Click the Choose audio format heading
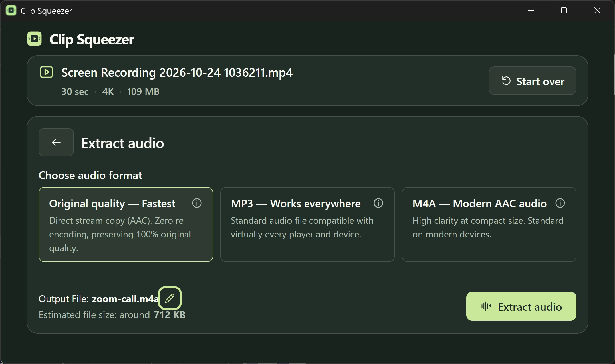615x364 pixels. pos(90,175)
